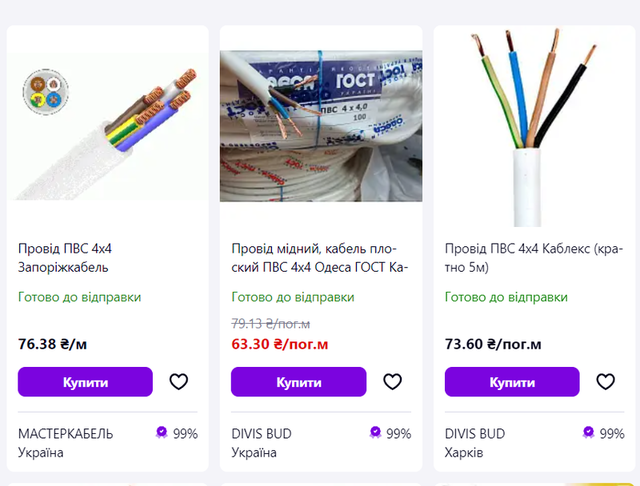640x486 pixels.
Task: Click rating badge on middle DIVIS BUD seller
Action: (375, 432)
